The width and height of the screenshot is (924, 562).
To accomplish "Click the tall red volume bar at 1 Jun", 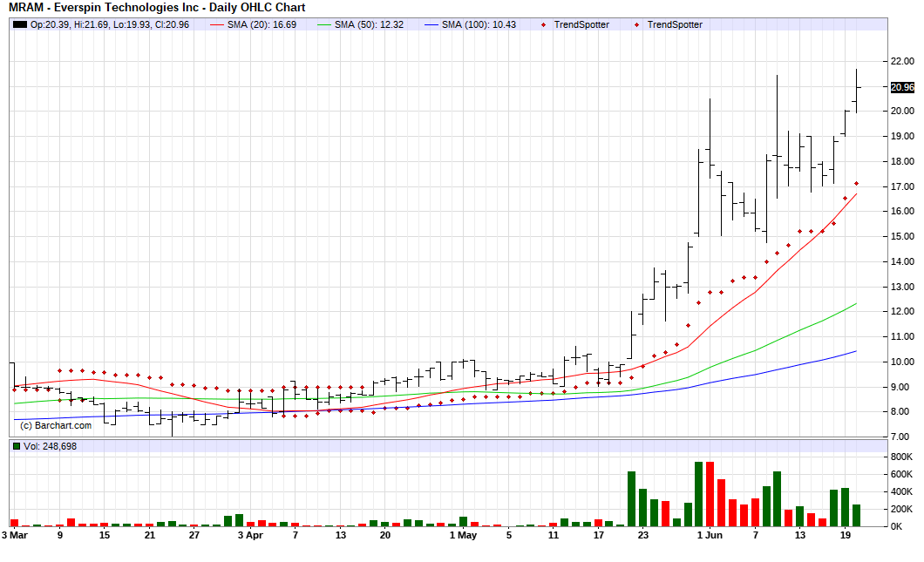I will (710, 494).
